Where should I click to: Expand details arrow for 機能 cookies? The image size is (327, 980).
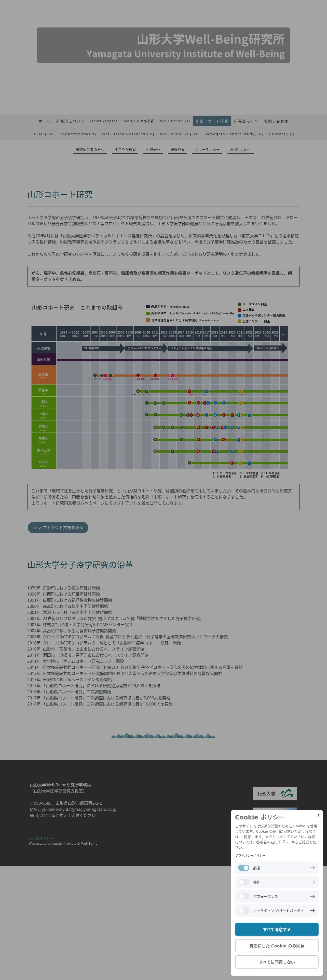[x=312, y=882]
